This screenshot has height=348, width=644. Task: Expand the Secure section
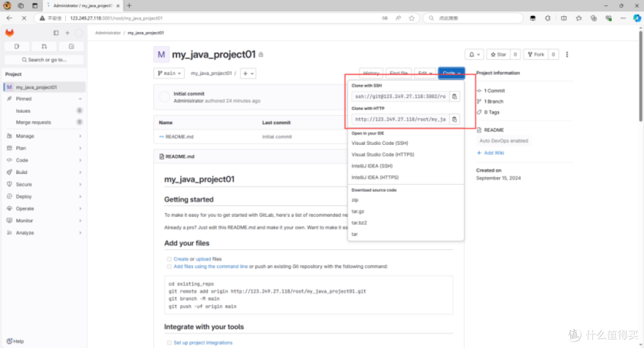click(x=44, y=184)
